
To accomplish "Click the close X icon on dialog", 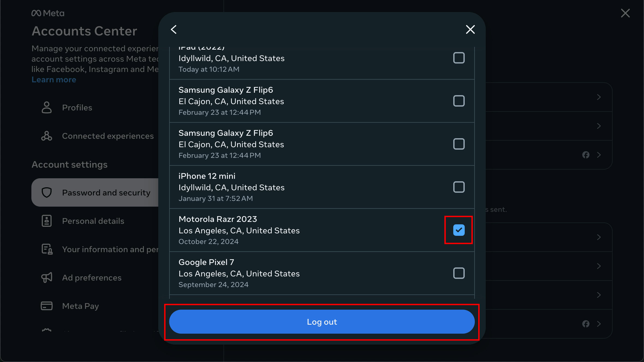I will [470, 29].
